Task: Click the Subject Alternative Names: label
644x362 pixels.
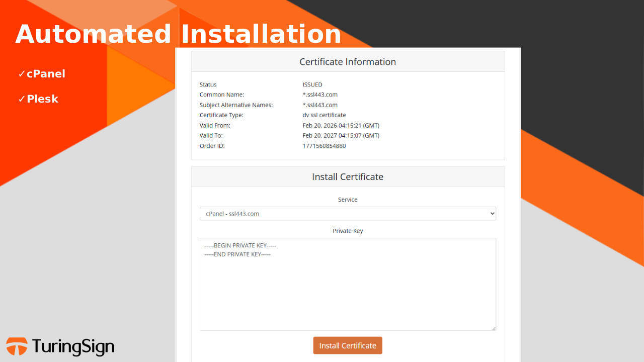Action: click(236, 105)
